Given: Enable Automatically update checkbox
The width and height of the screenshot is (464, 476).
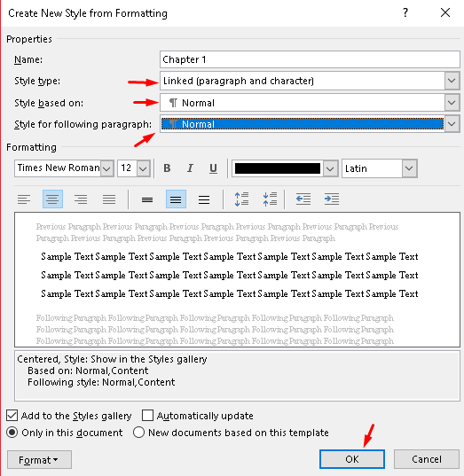Looking at the screenshot, I should tap(147, 416).
